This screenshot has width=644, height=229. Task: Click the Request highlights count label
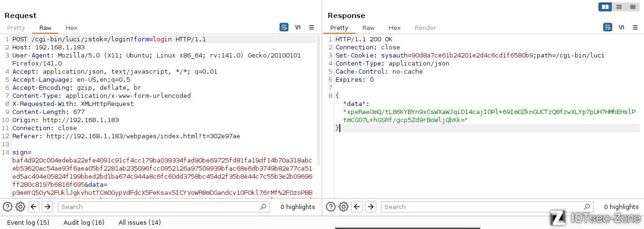298,207
